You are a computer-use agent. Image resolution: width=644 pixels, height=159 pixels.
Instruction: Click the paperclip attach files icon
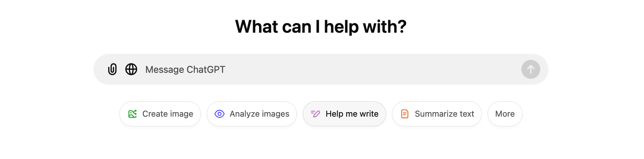[x=112, y=69]
